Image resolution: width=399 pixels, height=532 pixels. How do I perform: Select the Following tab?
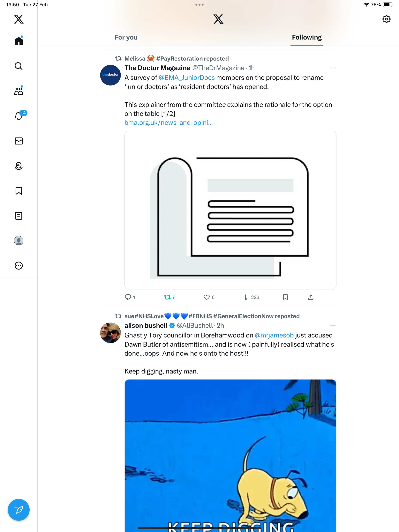[x=307, y=37]
